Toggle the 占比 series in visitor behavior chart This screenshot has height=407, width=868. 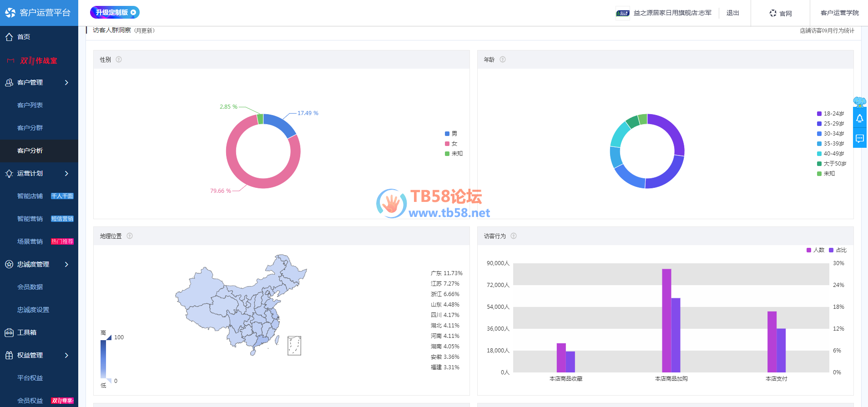pyautogui.click(x=838, y=250)
